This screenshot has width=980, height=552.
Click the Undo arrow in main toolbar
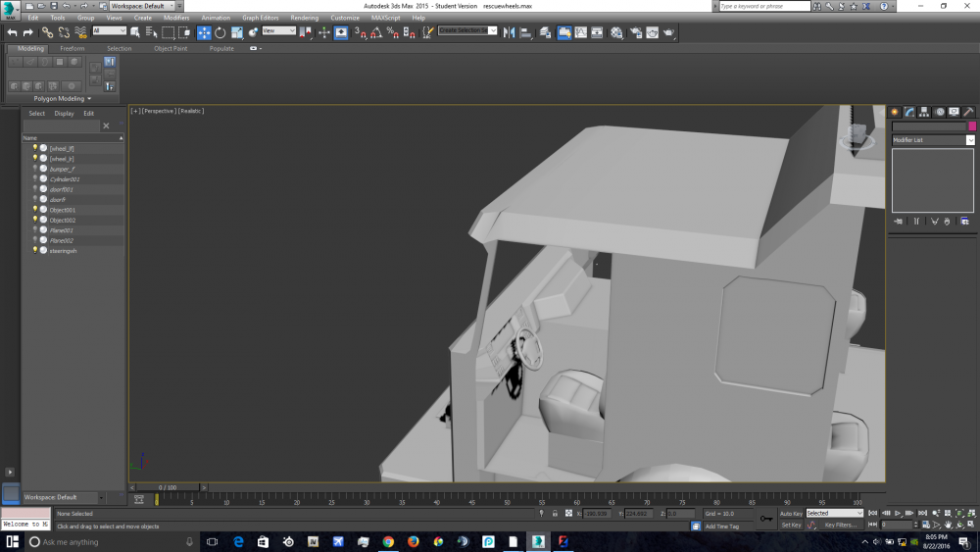[x=12, y=32]
